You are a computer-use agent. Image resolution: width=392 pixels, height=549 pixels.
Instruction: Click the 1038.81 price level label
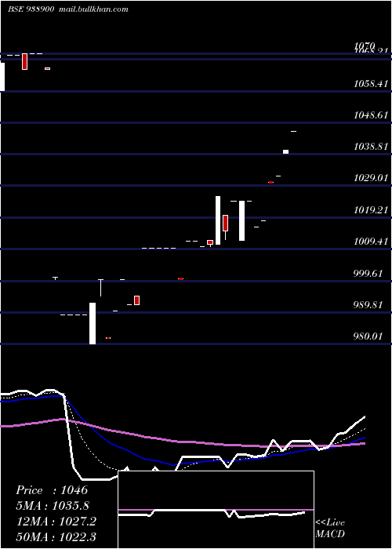pos(371,147)
